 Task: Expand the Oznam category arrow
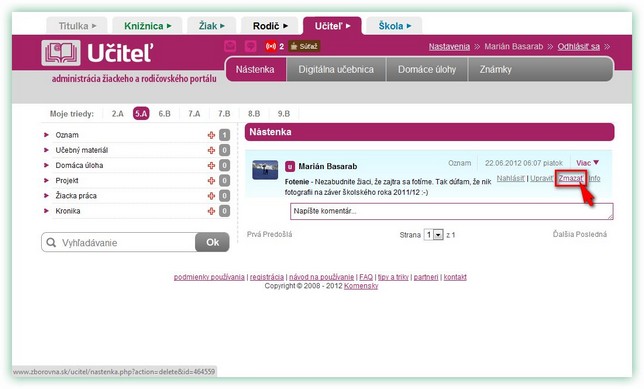(46, 135)
